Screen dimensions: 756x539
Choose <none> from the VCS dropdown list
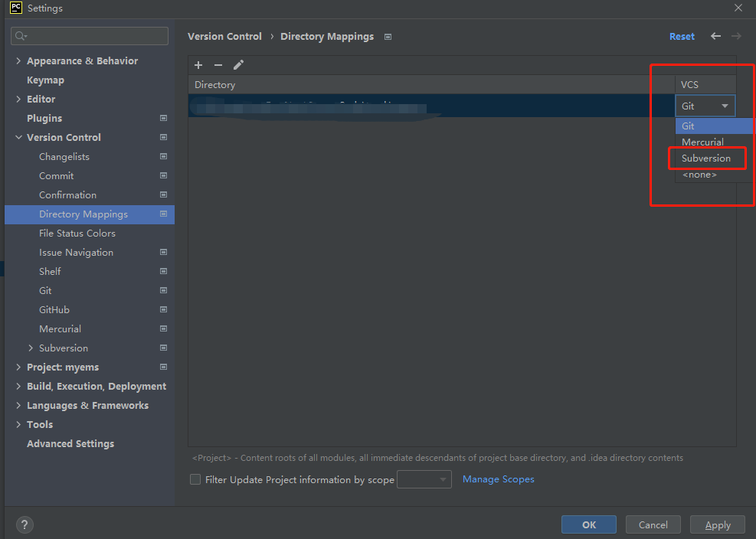(x=715, y=175)
